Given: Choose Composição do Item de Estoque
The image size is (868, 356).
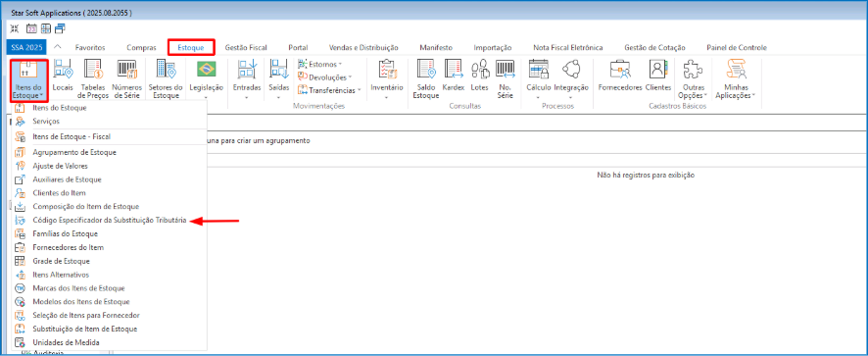Looking at the screenshot, I should point(110,207).
